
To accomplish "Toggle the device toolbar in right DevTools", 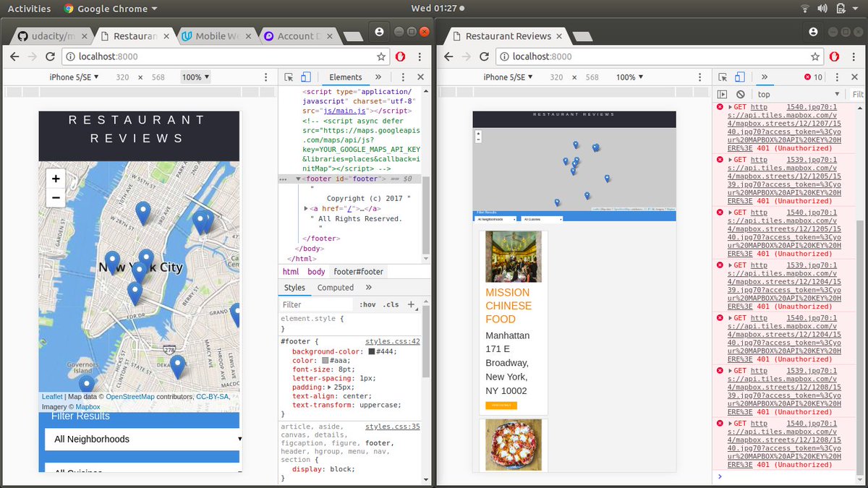I will pos(739,77).
